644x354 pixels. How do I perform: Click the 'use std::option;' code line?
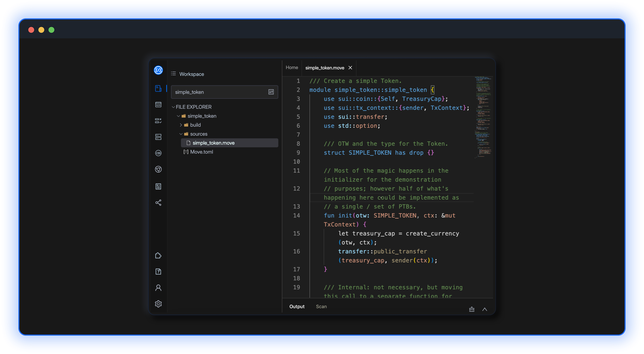tap(352, 126)
